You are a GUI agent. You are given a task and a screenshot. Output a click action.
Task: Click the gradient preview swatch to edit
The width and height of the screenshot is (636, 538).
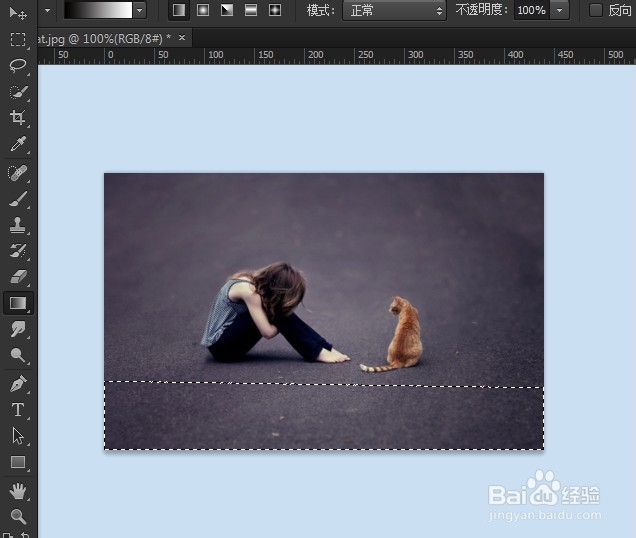98,10
